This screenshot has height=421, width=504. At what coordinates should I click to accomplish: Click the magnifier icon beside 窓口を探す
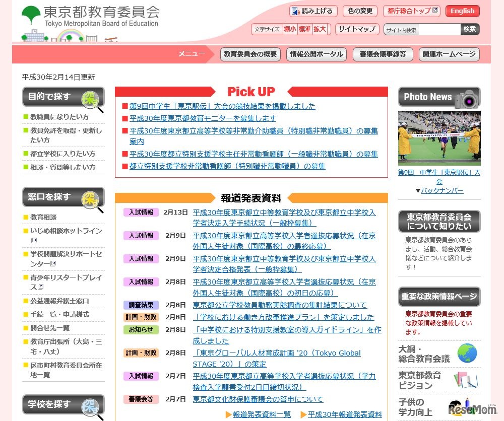click(x=92, y=200)
